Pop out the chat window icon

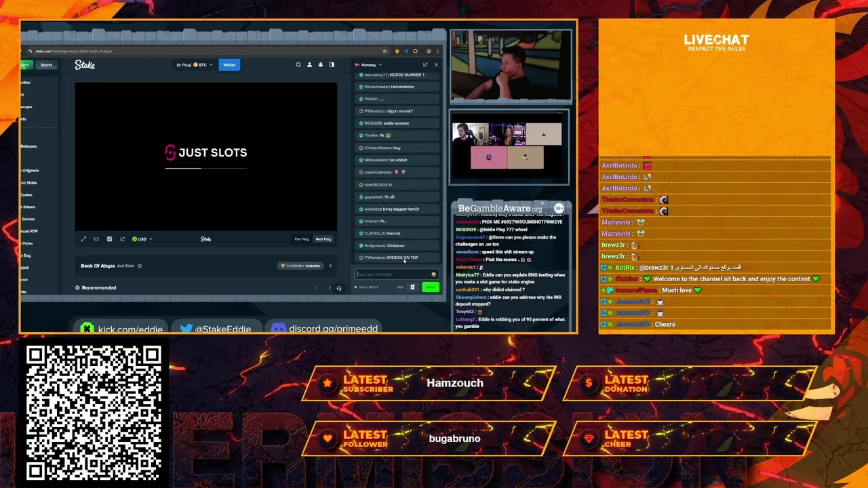[x=425, y=65]
